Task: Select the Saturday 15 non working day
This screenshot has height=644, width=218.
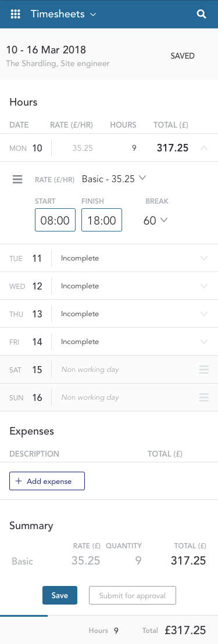Action: point(109,370)
